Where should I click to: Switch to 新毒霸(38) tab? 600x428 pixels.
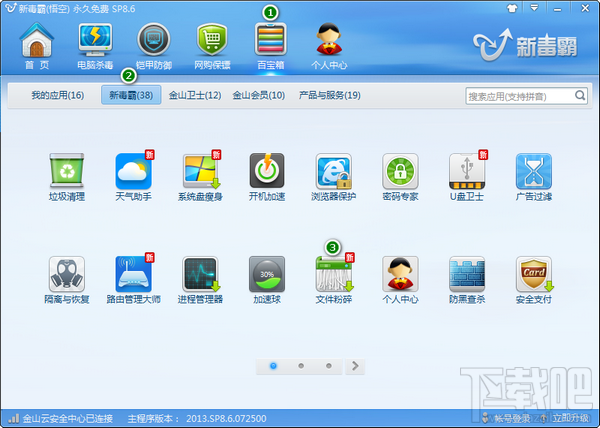tap(131, 95)
